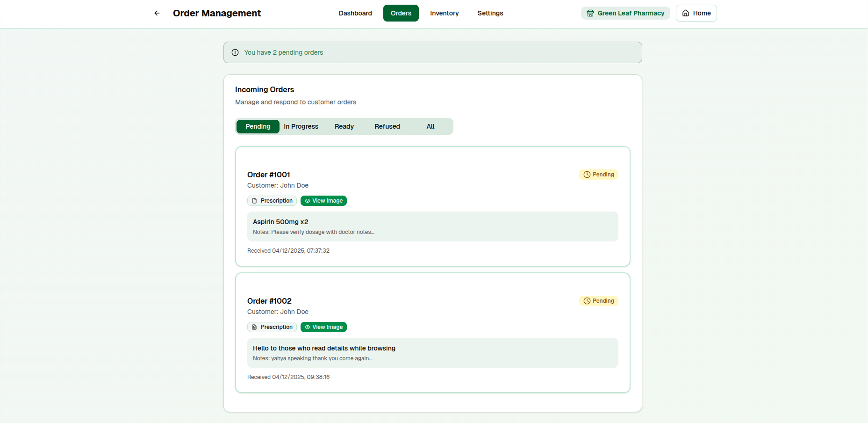
Task: Toggle the eye icon on Order #1002's View Image
Action: (x=307, y=327)
